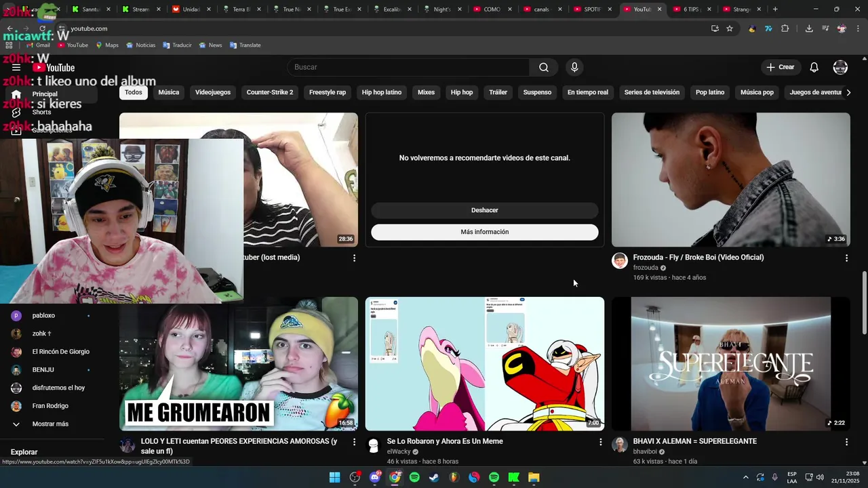868x488 pixels.
Task: Open Maps bookmark
Action: pyautogui.click(x=107, y=45)
